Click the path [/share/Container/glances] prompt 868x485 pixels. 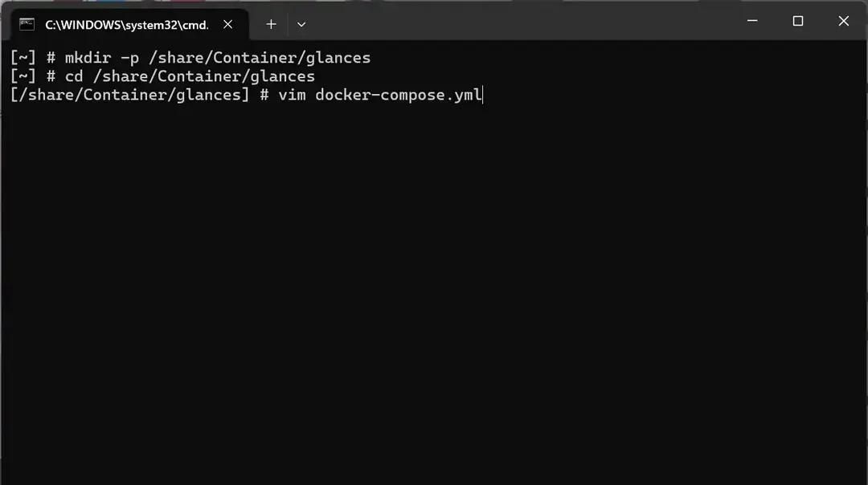pyautogui.click(x=129, y=95)
